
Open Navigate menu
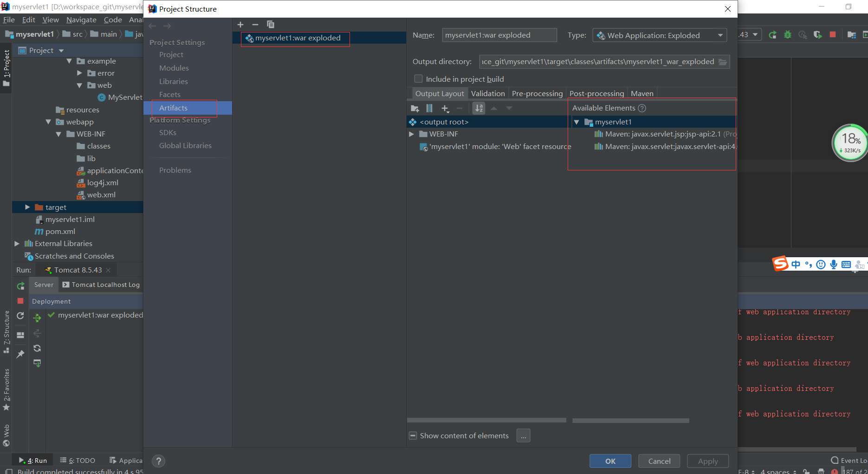tap(81, 19)
